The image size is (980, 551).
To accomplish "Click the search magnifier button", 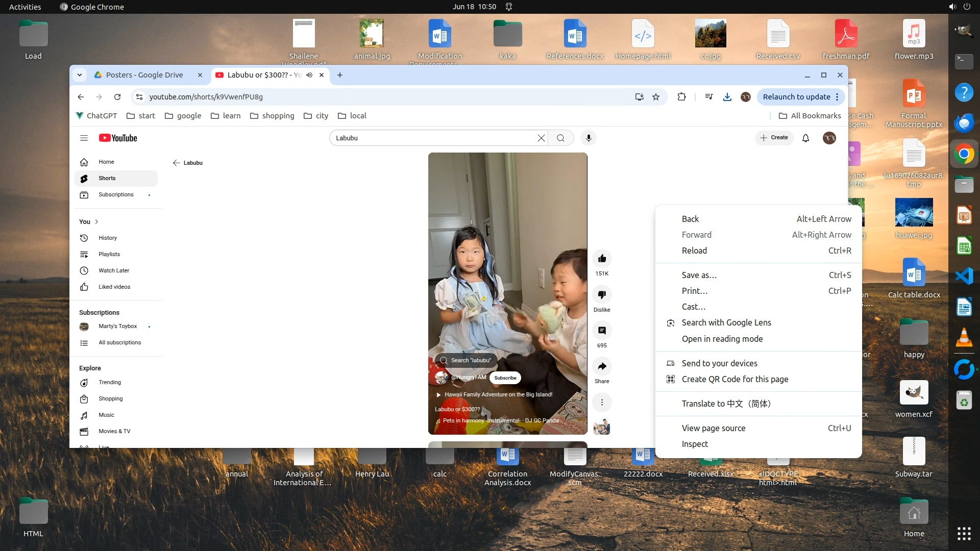I will point(560,138).
